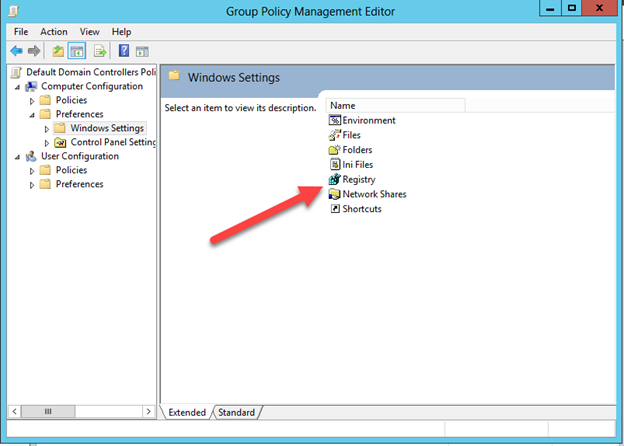Collapse the Computer Configuration tree node
Screen dimensions: 624x446
(x=18, y=86)
